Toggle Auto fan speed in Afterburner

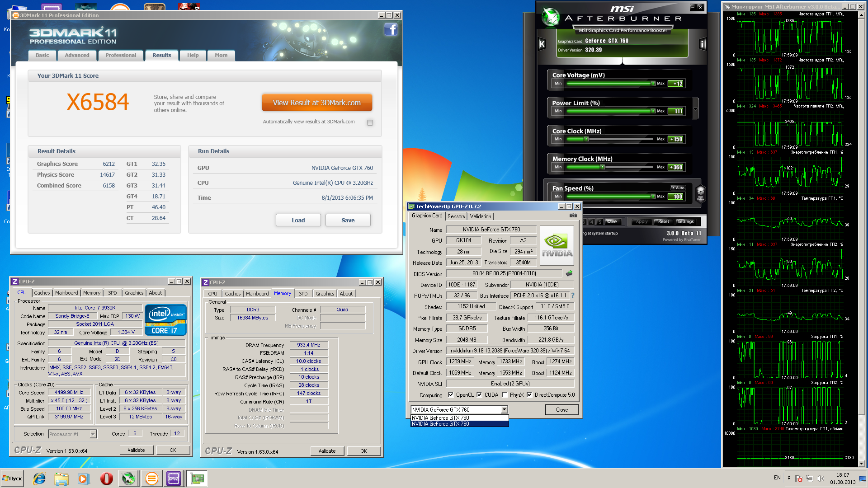[x=678, y=188]
